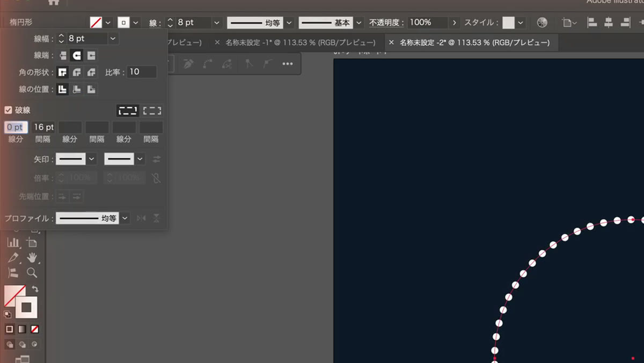This screenshot has width=644, height=363.
Task: Choose the round join corner shape
Action: click(x=77, y=72)
